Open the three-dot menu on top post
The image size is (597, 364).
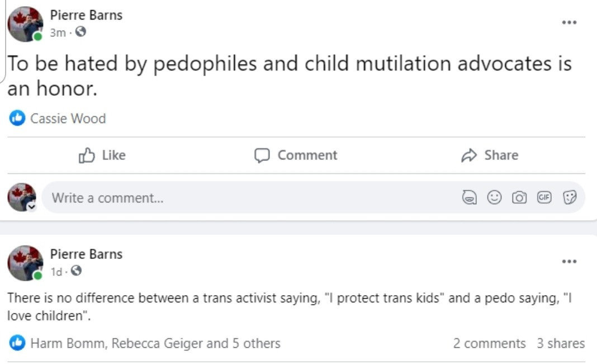point(569,22)
